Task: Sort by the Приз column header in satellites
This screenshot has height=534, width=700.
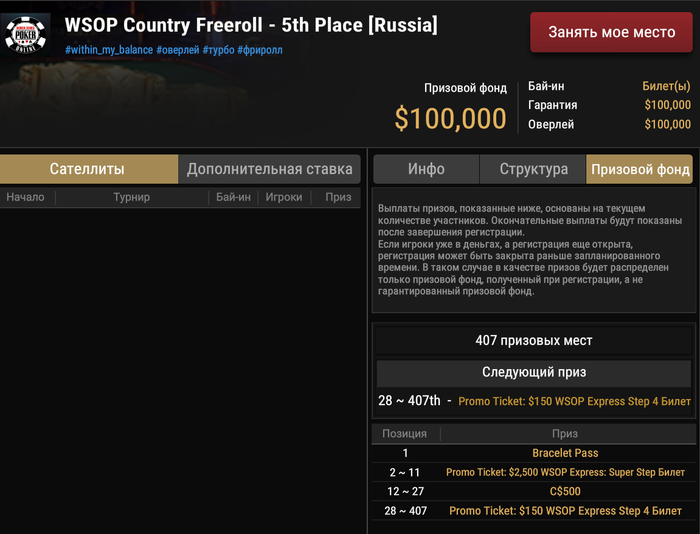Action: coord(338,197)
